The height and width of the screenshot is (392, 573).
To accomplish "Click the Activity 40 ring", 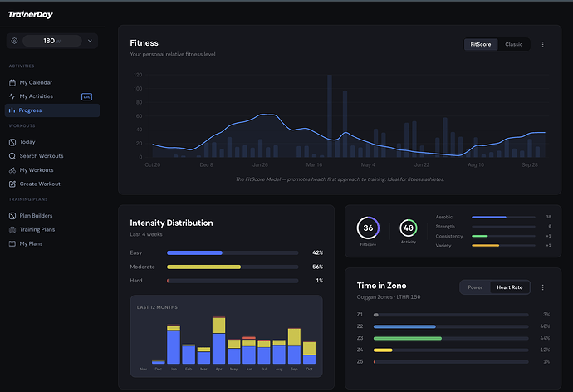I will [409, 228].
